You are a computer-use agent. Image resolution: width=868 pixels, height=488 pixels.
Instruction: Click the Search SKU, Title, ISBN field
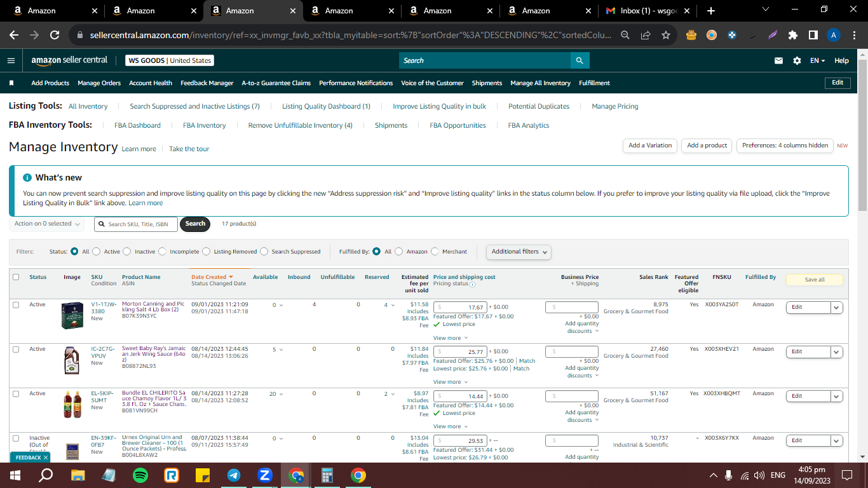click(136, 224)
